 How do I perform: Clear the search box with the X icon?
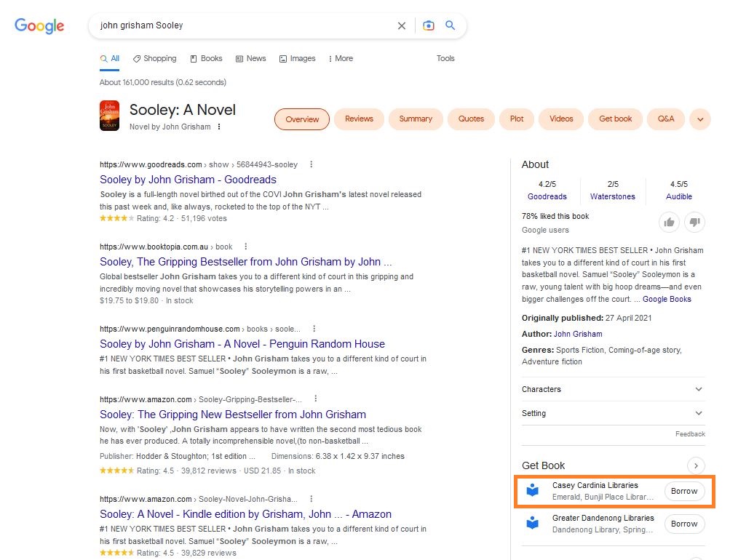(x=401, y=25)
